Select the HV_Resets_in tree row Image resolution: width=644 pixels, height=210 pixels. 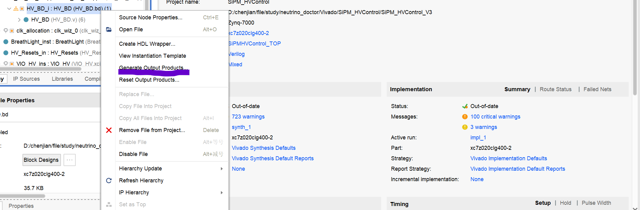pyautogui.click(x=51, y=53)
